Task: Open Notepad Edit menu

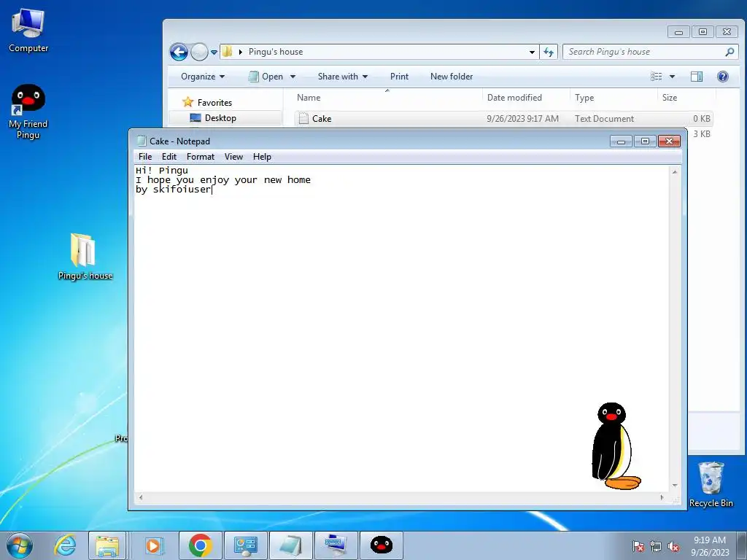Action: [x=169, y=157]
